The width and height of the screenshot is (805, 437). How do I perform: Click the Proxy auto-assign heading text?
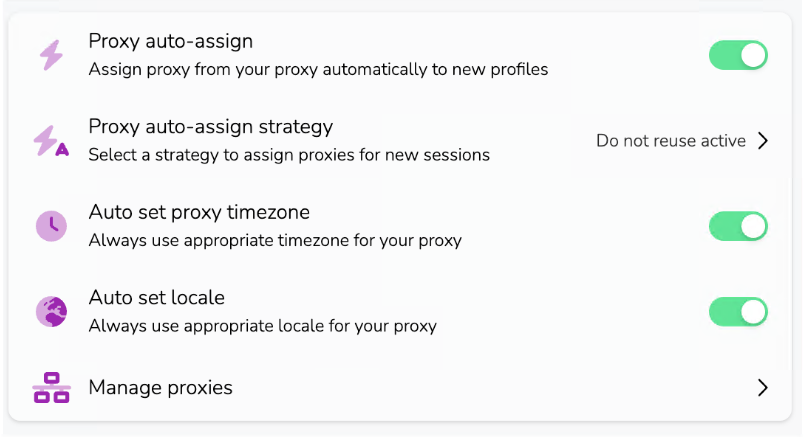170,42
